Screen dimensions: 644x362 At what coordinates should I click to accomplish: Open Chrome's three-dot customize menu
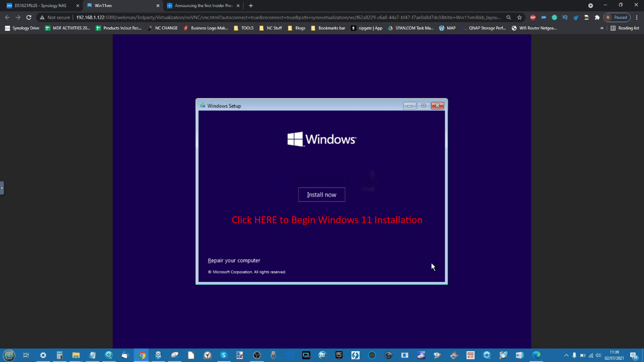636,16
